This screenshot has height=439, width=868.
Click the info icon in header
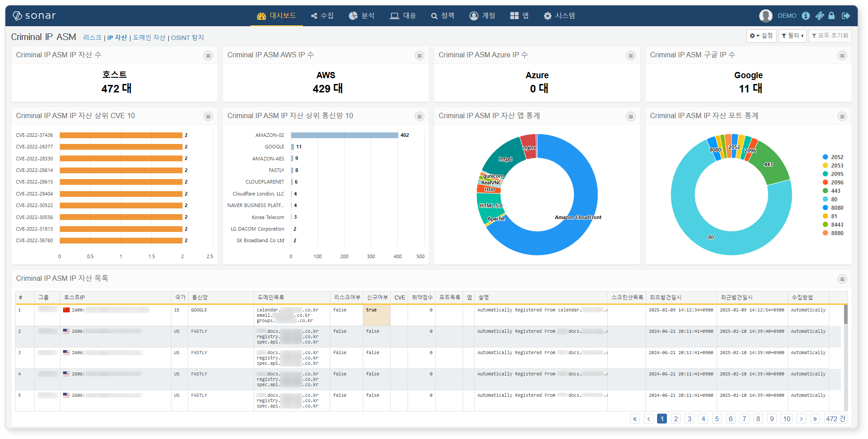(x=806, y=16)
